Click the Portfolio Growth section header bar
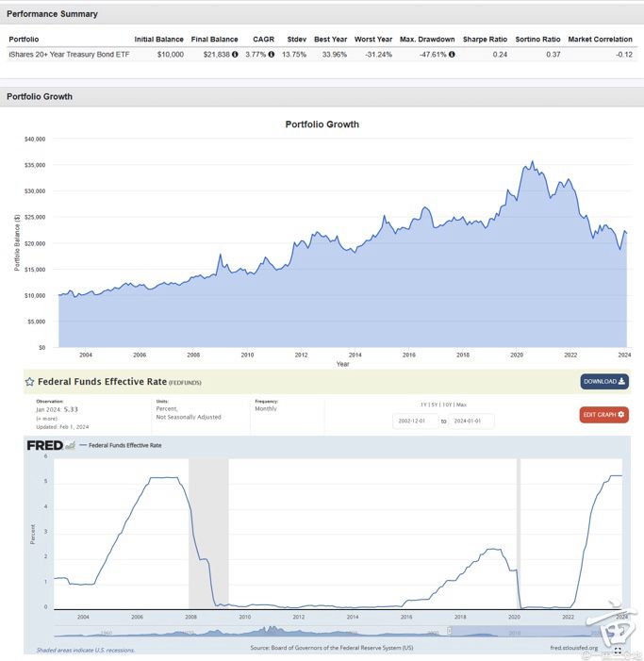The width and height of the screenshot is (644, 661). click(x=322, y=96)
